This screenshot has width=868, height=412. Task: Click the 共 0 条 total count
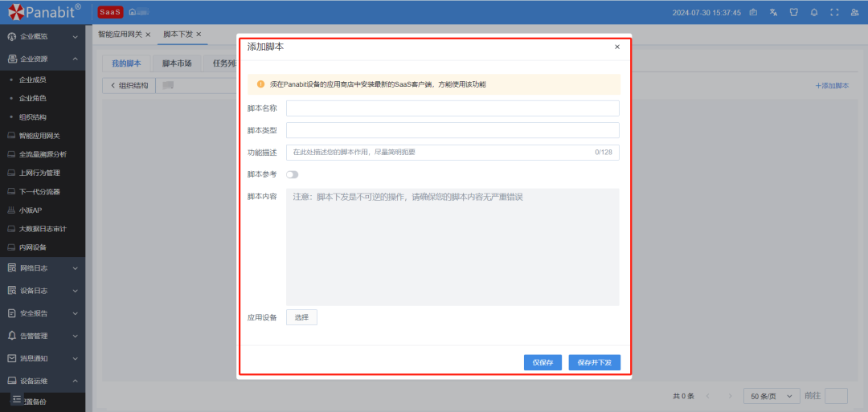tap(683, 396)
